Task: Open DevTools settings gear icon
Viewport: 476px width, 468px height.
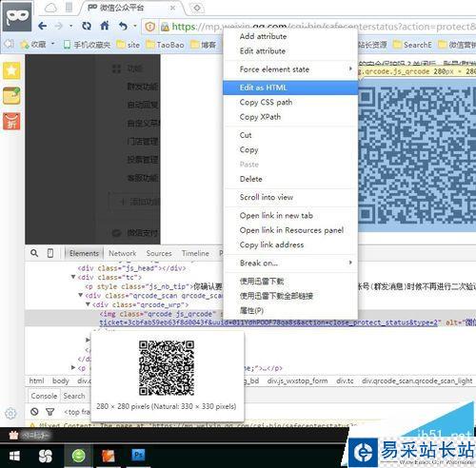Action: (10, 413)
